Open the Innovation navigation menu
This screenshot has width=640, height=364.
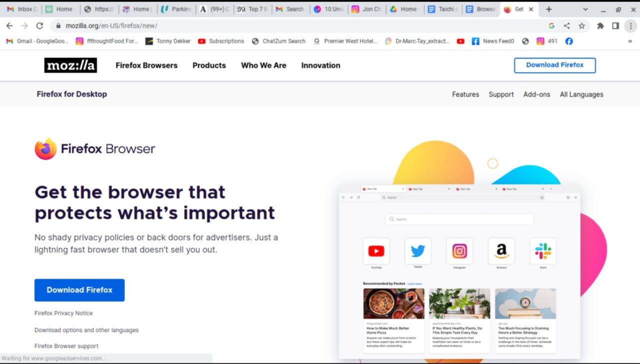pyautogui.click(x=320, y=65)
